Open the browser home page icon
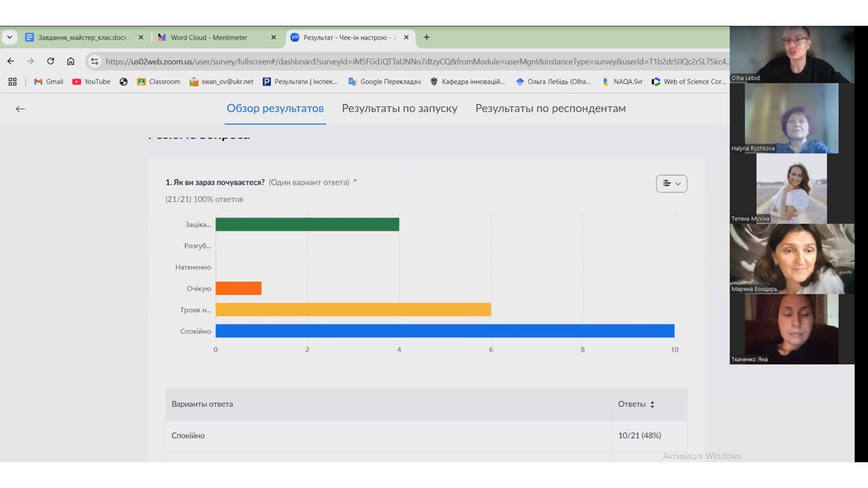 (x=71, y=61)
